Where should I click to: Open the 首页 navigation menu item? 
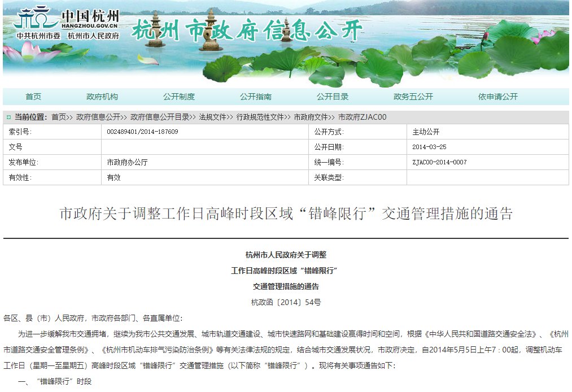coord(32,96)
